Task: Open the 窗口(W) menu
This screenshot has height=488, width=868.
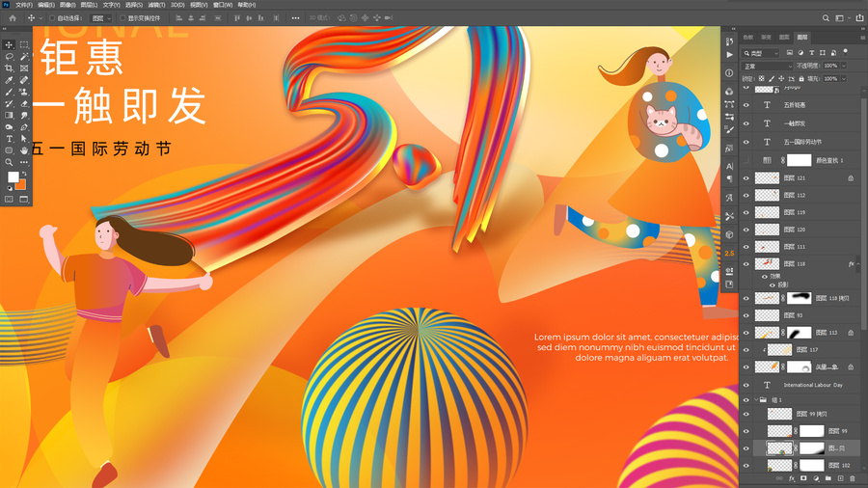Action: [223, 5]
